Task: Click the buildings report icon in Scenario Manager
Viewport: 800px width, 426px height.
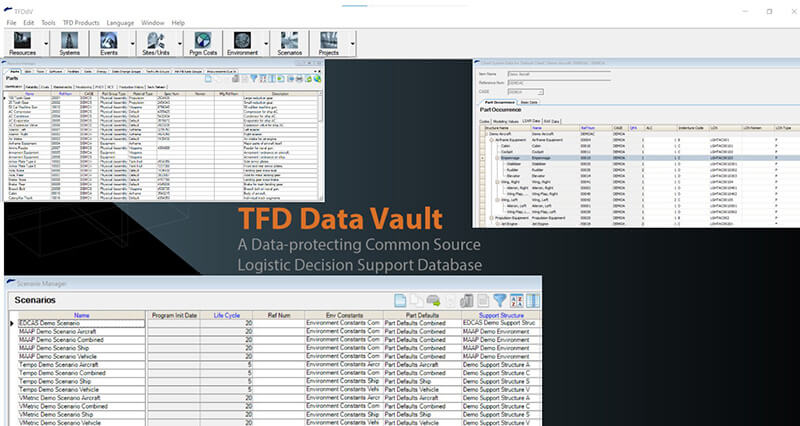Action: tap(466, 300)
